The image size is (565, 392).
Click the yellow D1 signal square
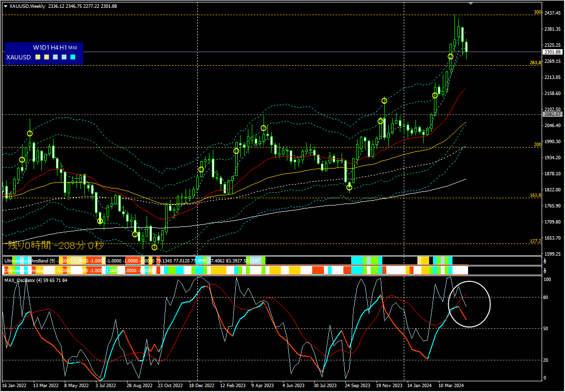pos(46,57)
